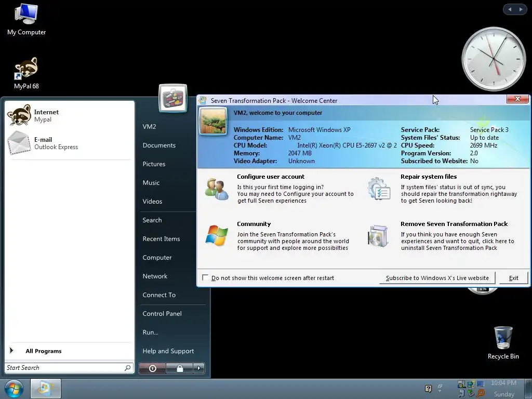Close the Welcome Center window
The width and height of the screenshot is (532, 399).
pos(517,99)
